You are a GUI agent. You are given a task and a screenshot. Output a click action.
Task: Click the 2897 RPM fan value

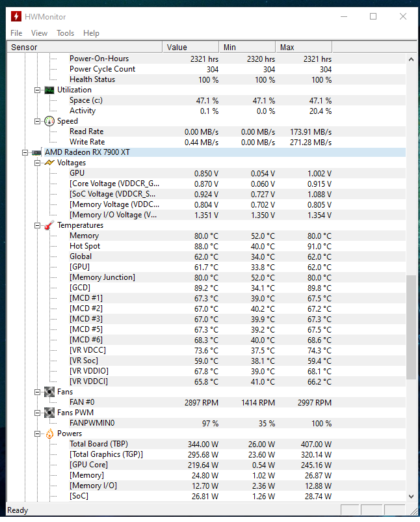pos(202,403)
